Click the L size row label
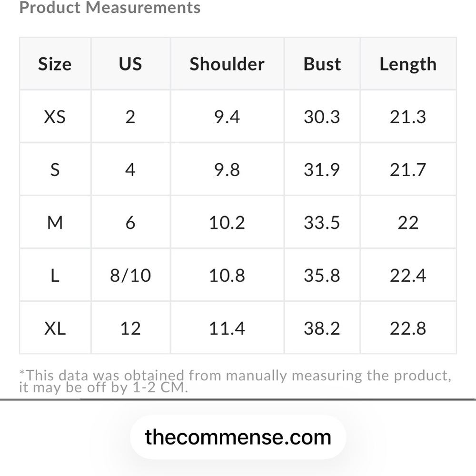Image resolution: width=476 pixels, height=476 pixels. (55, 275)
